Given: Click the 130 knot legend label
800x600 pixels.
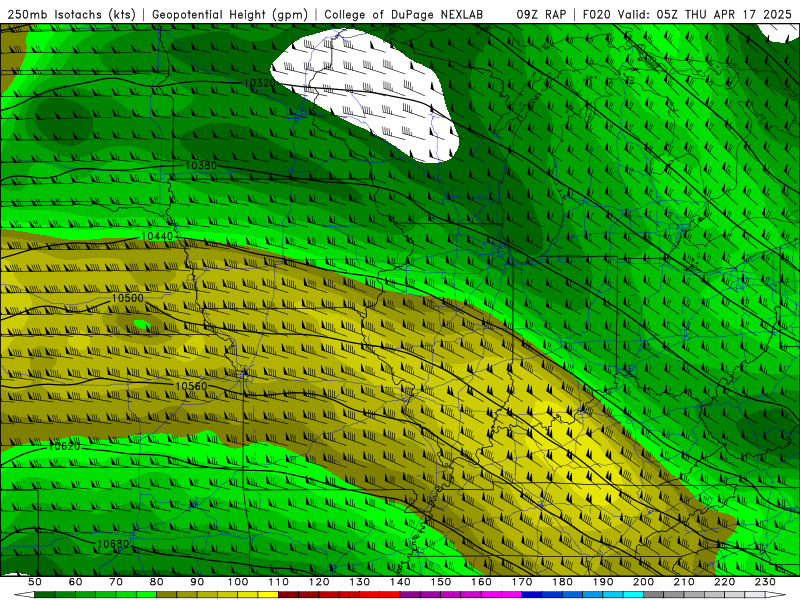Looking at the screenshot, I should 359,582.
